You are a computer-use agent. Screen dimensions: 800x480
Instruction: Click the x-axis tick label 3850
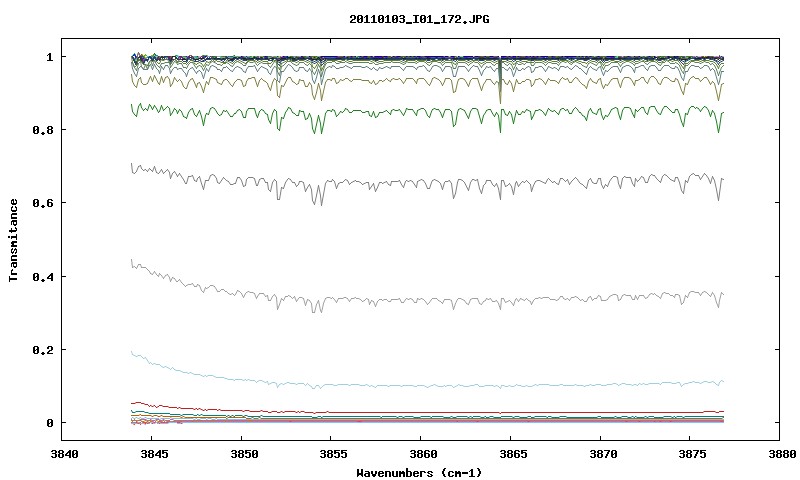243,454
